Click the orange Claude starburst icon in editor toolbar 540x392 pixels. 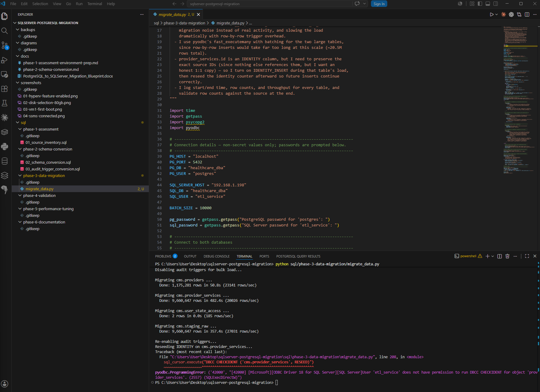tap(503, 14)
